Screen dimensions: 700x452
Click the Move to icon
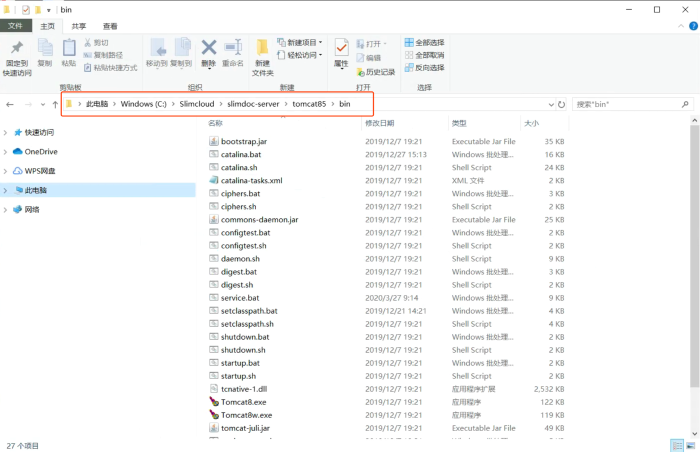(157, 48)
